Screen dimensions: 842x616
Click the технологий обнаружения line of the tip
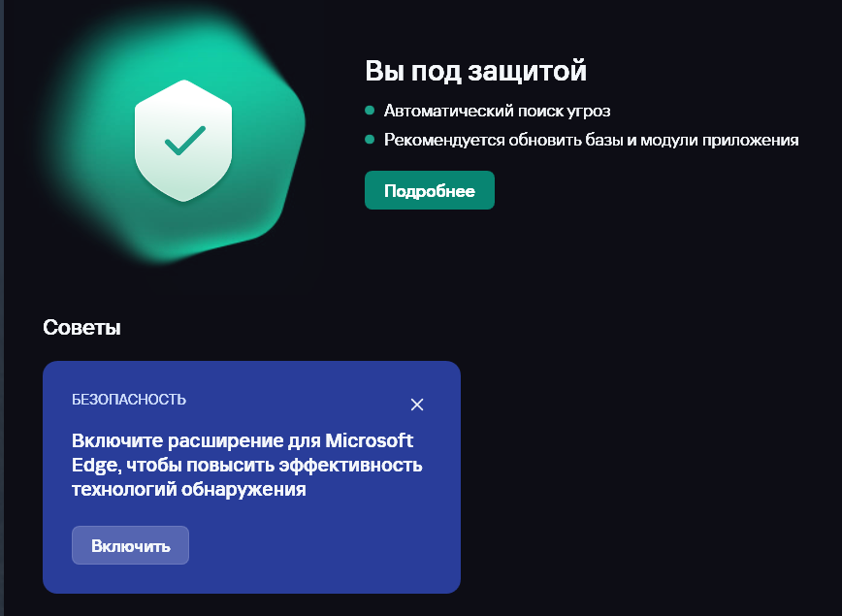pyautogui.click(x=189, y=490)
